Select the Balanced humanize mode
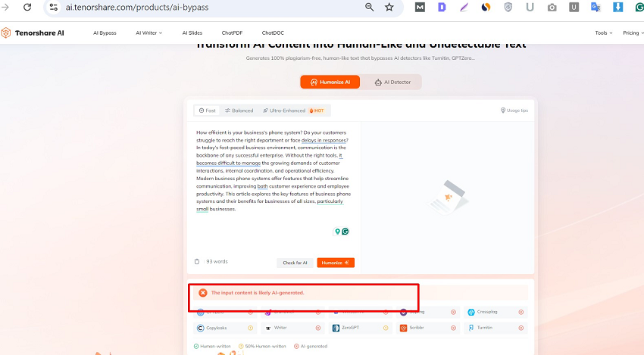Viewport: 644px width, 355px height. coord(239,111)
